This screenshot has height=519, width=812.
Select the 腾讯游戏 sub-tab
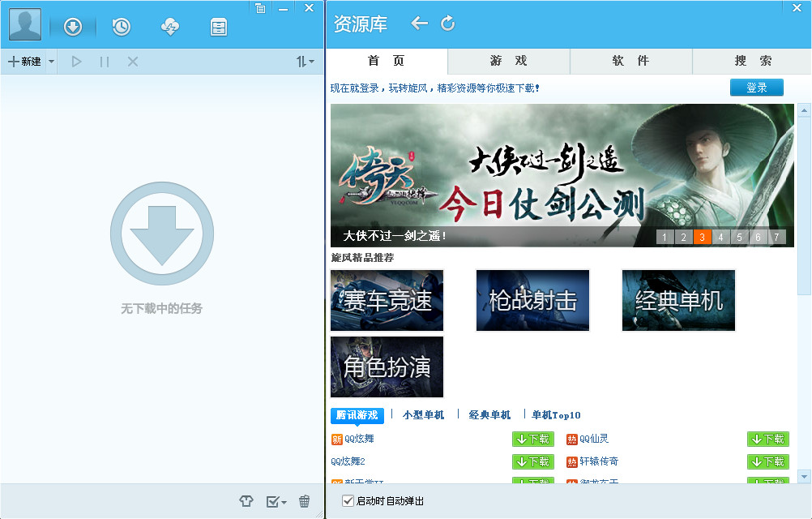tap(357, 415)
